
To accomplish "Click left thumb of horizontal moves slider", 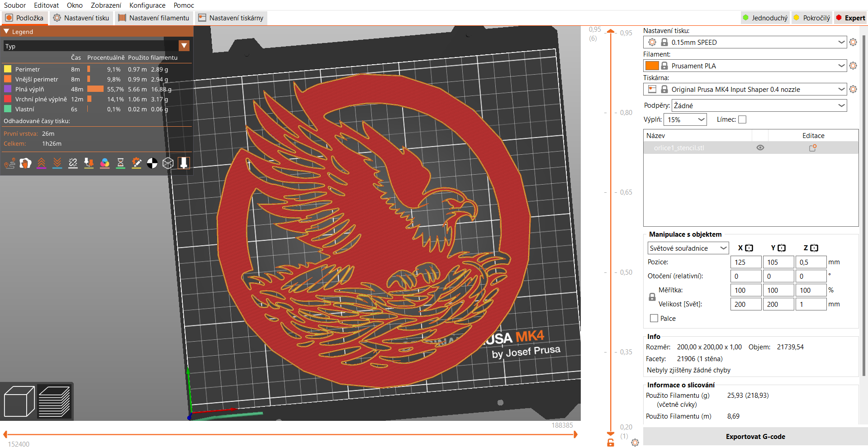I will pos(5,434).
